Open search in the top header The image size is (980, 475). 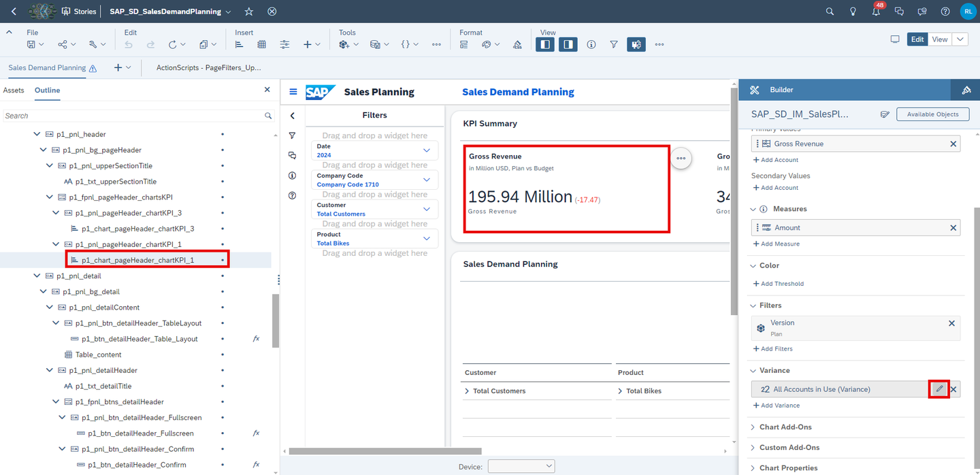(830, 12)
